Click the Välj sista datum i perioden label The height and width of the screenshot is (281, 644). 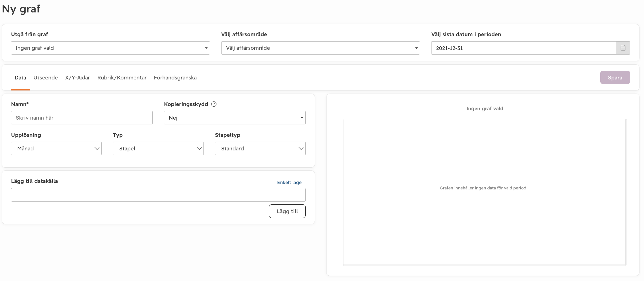point(466,34)
